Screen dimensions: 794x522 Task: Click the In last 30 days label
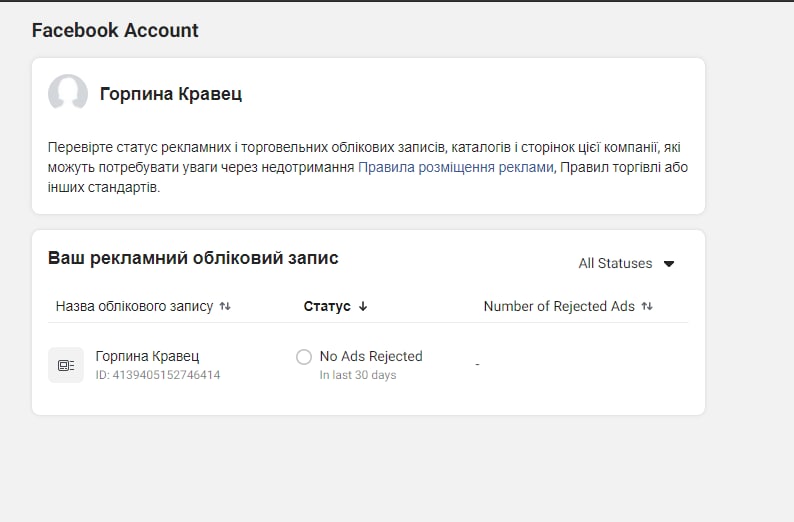coord(358,375)
